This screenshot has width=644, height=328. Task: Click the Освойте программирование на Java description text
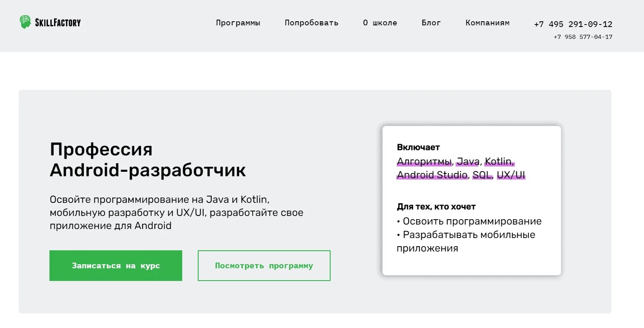pyautogui.click(x=177, y=213)
